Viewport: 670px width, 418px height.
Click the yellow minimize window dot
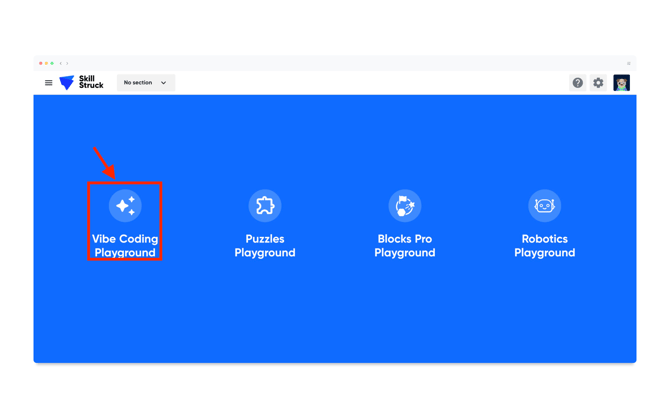click(46, 63)
